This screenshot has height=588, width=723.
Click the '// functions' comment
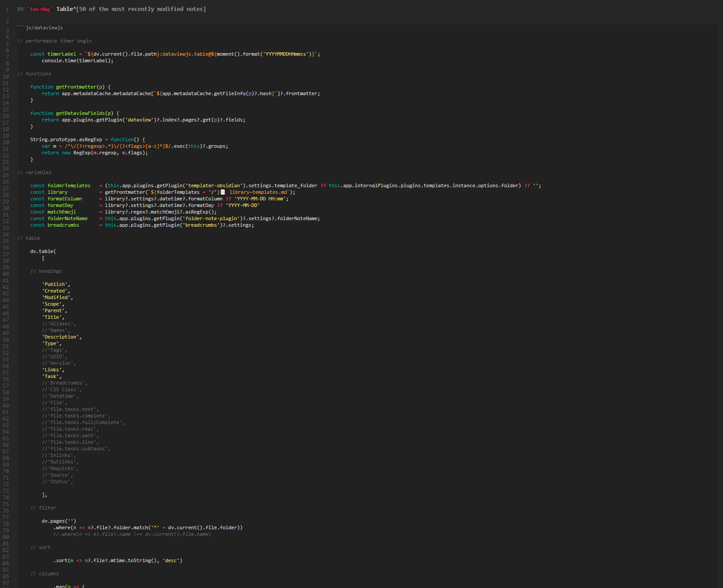34,74
